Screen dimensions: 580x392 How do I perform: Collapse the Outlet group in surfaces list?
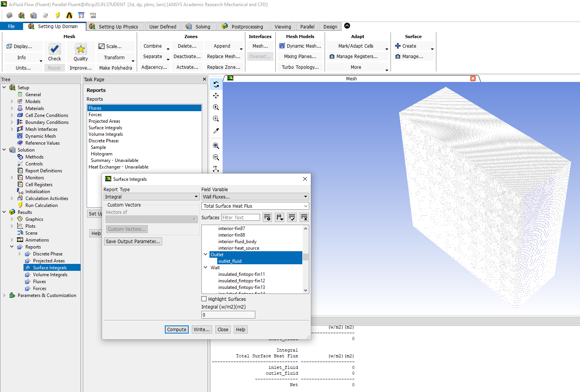click(206, 254)
